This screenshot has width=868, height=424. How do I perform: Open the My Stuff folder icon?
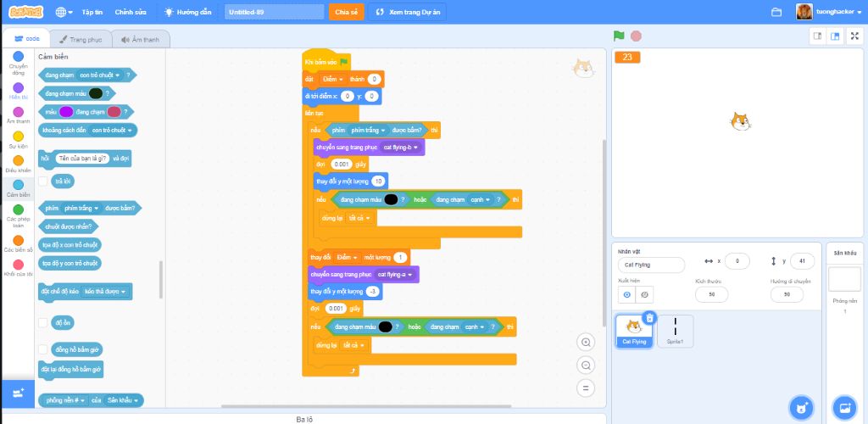click(x=776, y=12)
